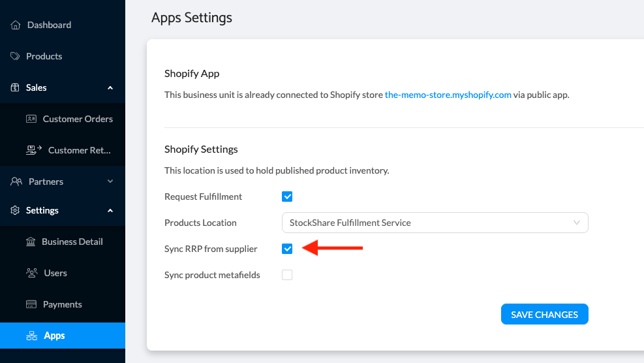644x363 pixels.
Task: Open the Apps settings page
Action: click(54, 336)
